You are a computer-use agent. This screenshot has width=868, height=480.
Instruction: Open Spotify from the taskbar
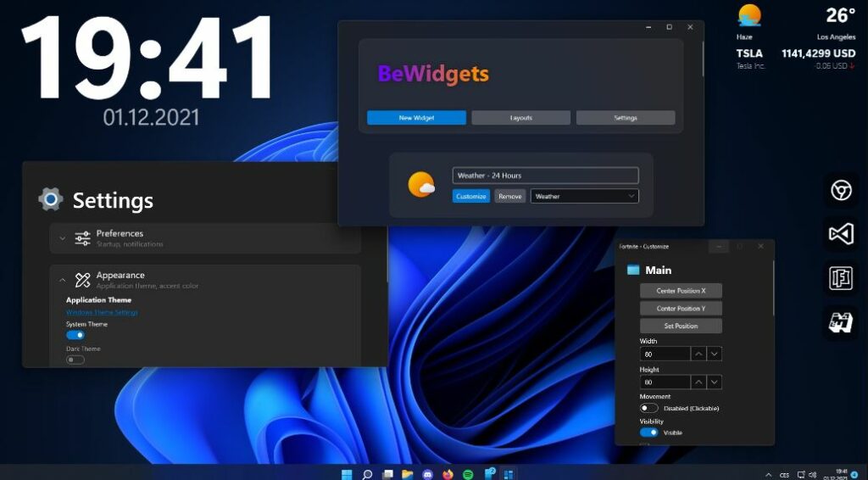point(468,474)
